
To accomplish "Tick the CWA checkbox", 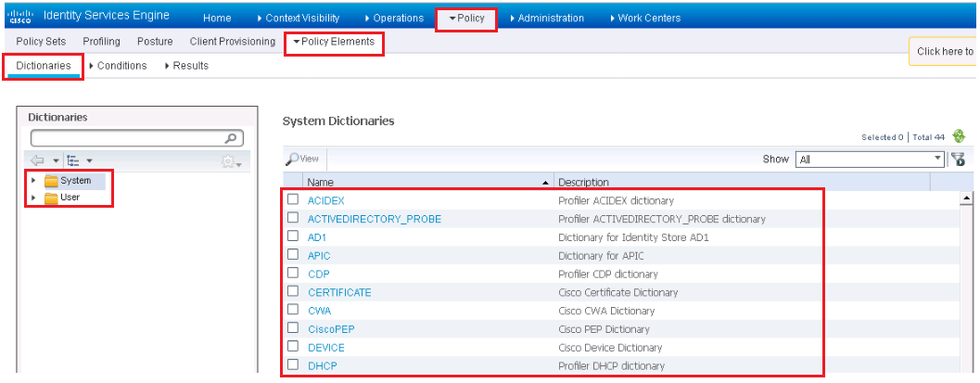I will click(292, 310).
